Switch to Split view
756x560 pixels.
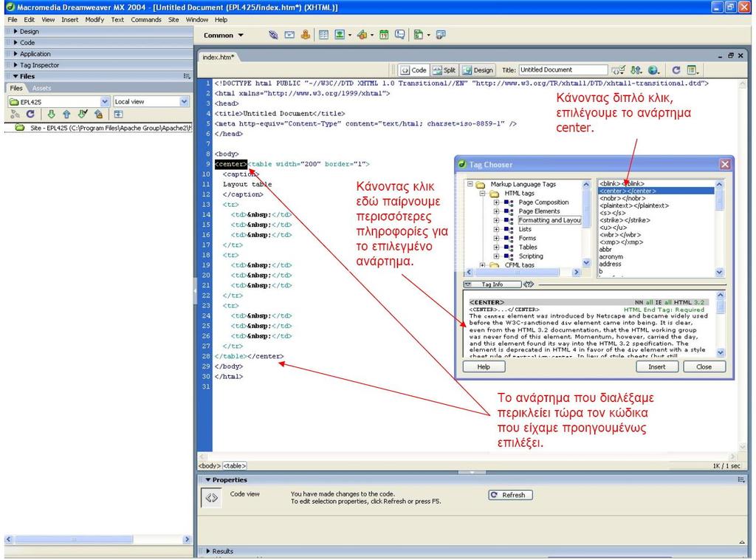pos(444,70)
